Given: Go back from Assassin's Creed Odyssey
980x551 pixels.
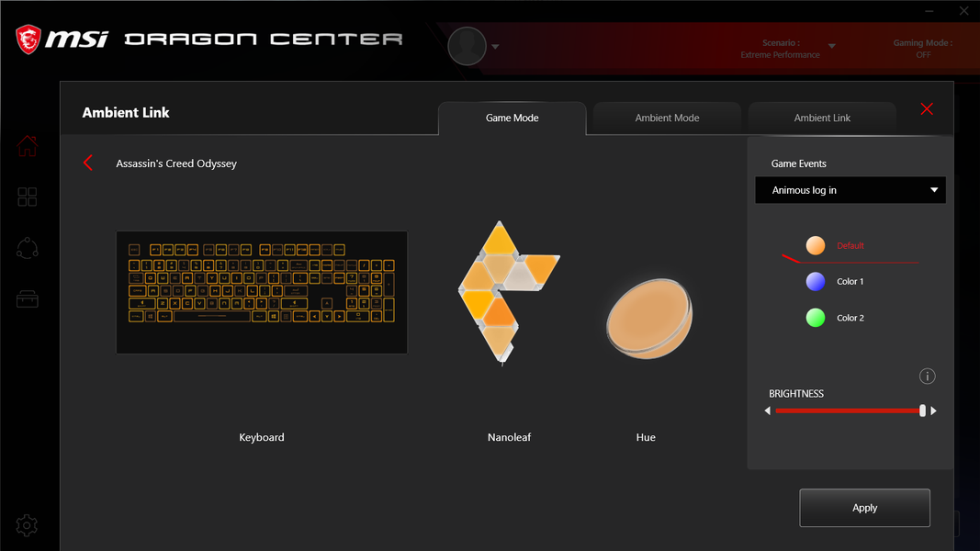Looking at the screenshot, I should coord(87,163).
